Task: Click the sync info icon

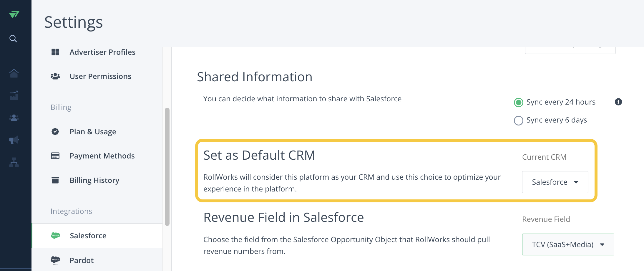Action: pos(618,102)
